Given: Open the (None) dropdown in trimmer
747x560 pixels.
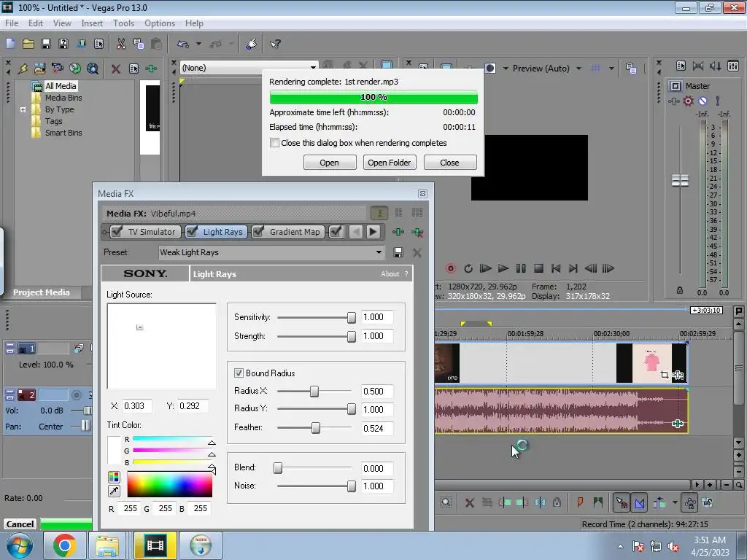Looking at the screenshot, I should pyautogui.click(x=313, y=68).
